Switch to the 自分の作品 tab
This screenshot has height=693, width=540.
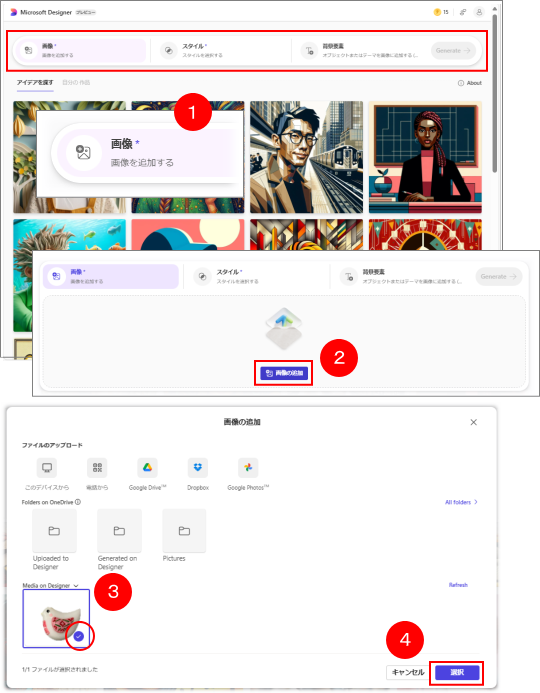(x=76, y=83)
